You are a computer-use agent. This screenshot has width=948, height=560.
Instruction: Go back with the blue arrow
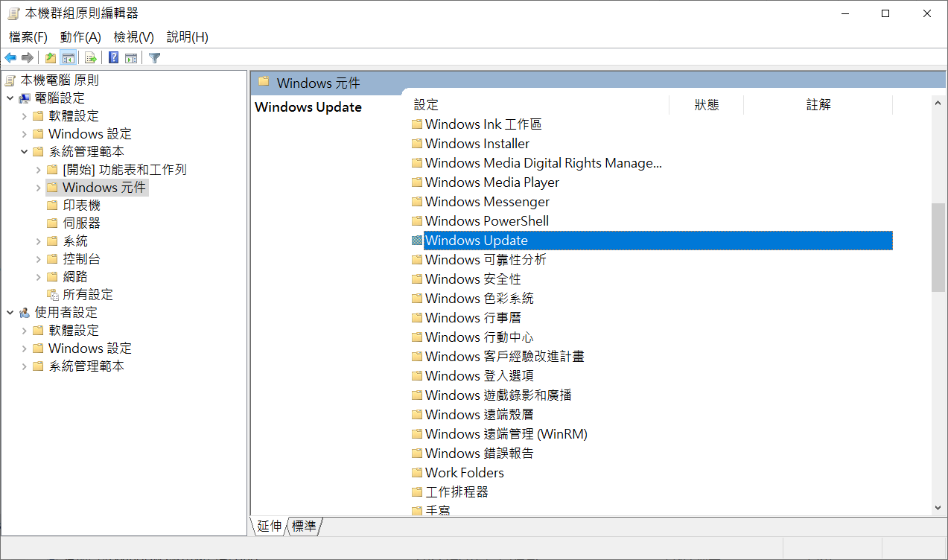[x=10, y=58]
